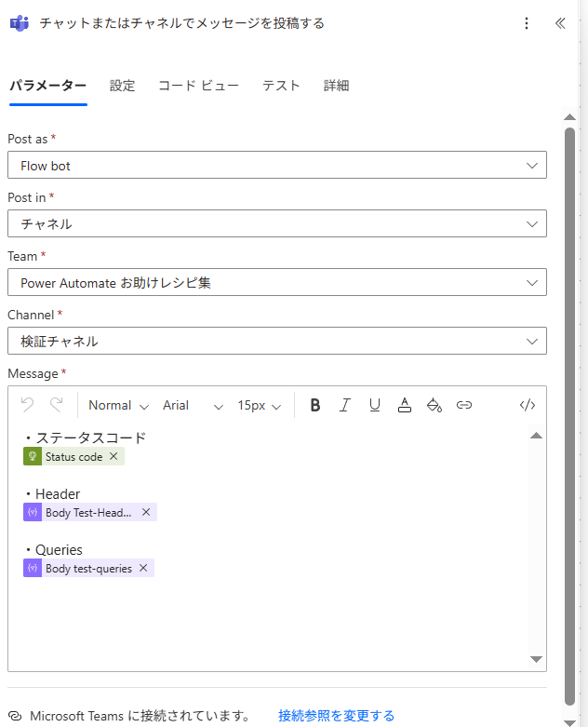Click the action title チャットまたはチャネルでメッセージを投稿する
Image resolution: width=588 pixels, height=727 pixels.
pyautogui.click(x=181, y=23)
